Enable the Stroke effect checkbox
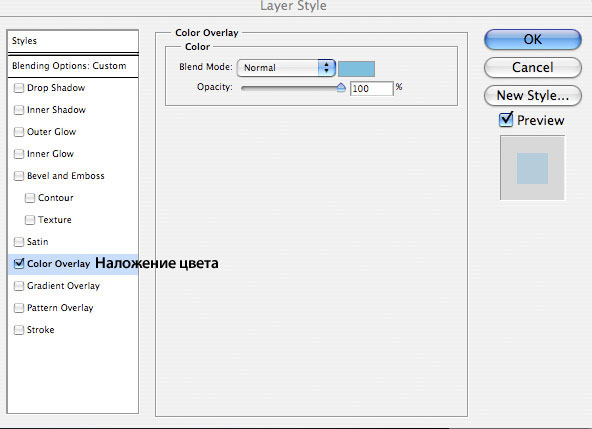 tap(18, 330)
